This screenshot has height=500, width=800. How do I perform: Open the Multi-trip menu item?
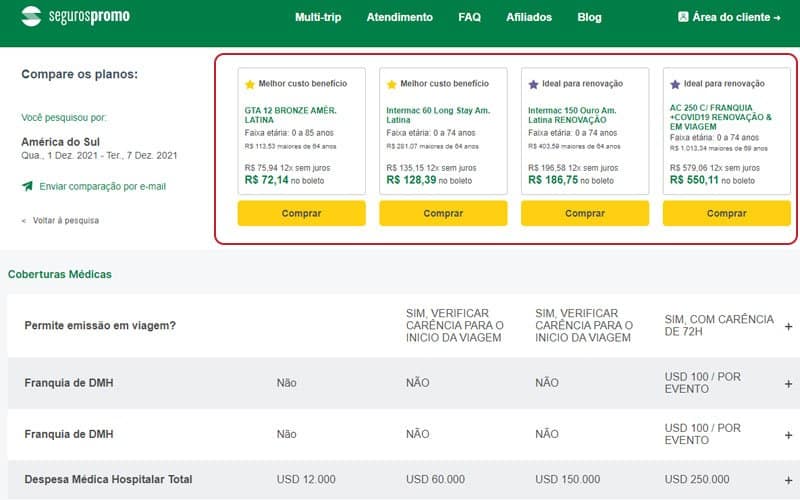(x=318, y=17)
